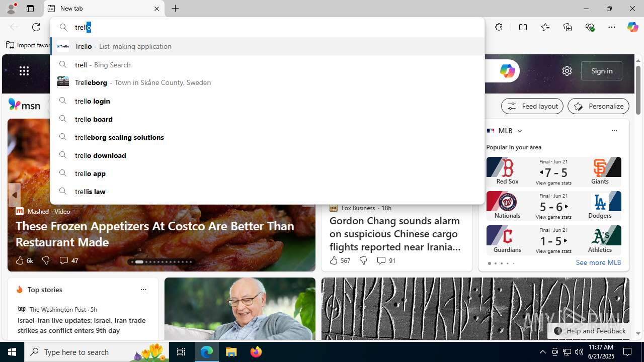The height and width of the screenshot is (362, 644).
Task: Launch Firefox from taskbar
Action: tap(256, 352)
